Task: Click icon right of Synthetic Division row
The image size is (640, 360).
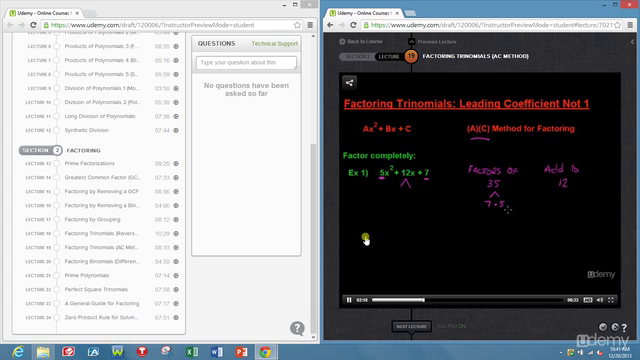Action: pos(176,131)
